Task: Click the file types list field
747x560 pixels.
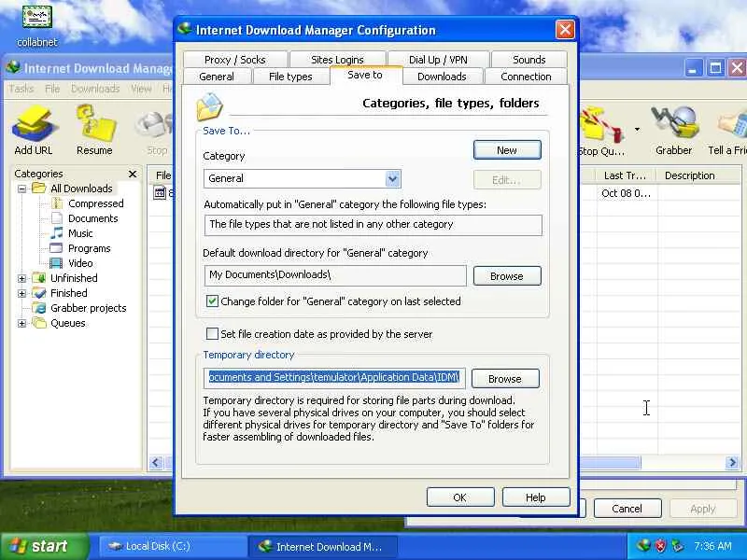Action: pyautogui.click(x=373, y=225)
